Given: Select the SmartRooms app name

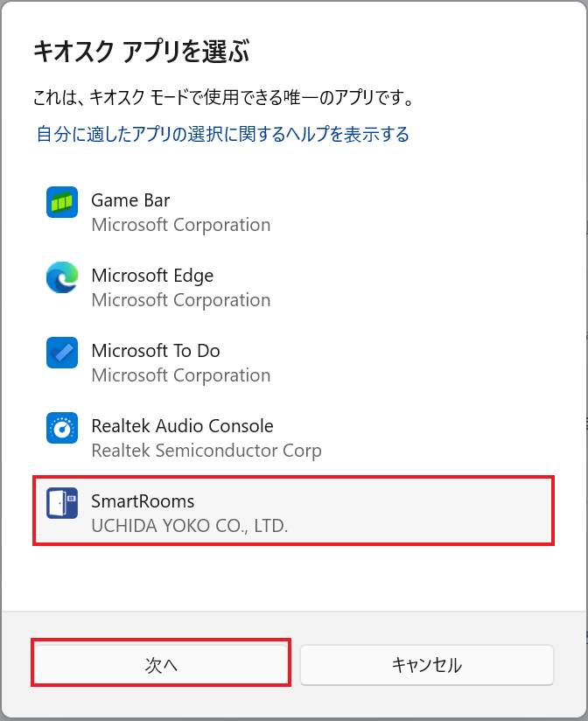Looking at the screenshot, I should point(143,501).
